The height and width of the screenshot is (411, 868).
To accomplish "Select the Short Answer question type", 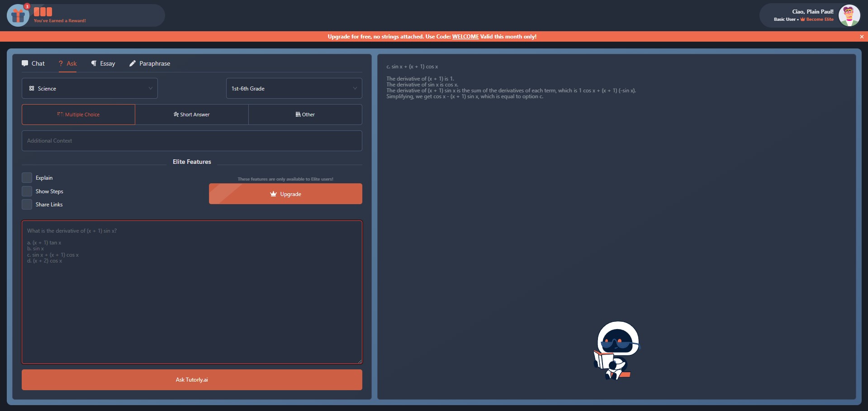I will click(192, 115).
